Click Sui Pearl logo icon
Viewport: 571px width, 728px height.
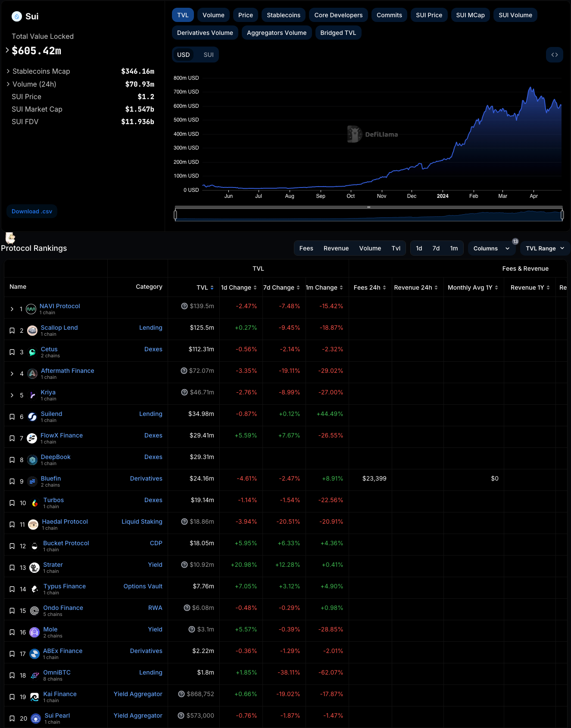click(36, 719)
